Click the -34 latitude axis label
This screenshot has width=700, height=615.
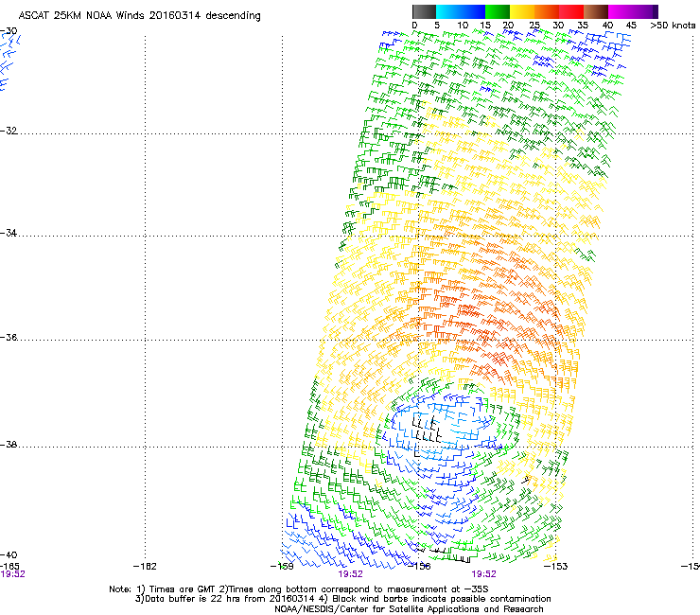tap(9, 233)
